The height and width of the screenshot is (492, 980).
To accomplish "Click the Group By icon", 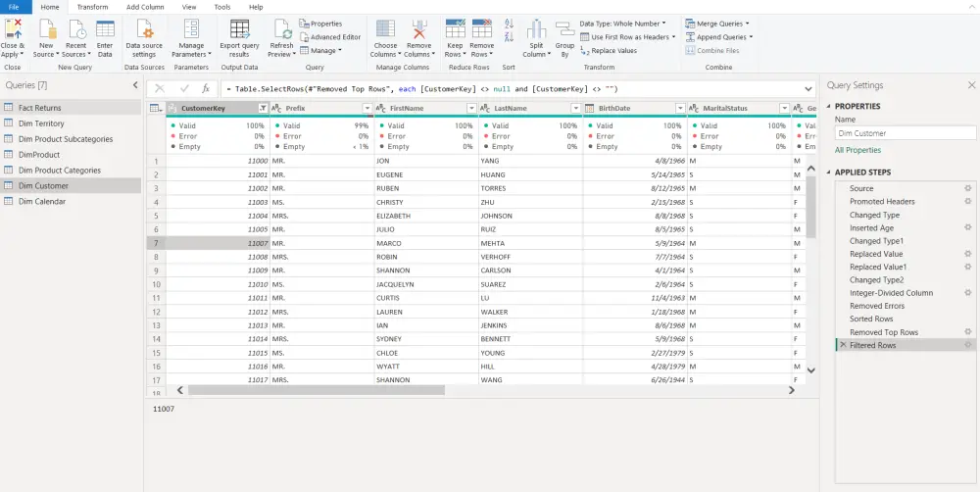I will pos(564,28).
